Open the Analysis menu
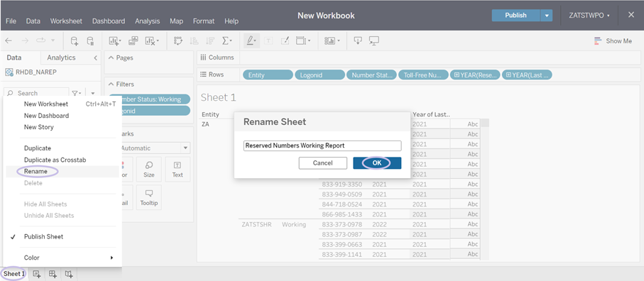The height and width of the screenshot is (281, 644). (x=148, y=21)
